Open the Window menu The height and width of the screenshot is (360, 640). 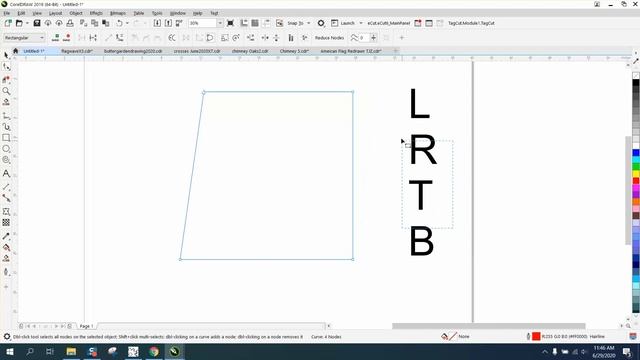178,13
